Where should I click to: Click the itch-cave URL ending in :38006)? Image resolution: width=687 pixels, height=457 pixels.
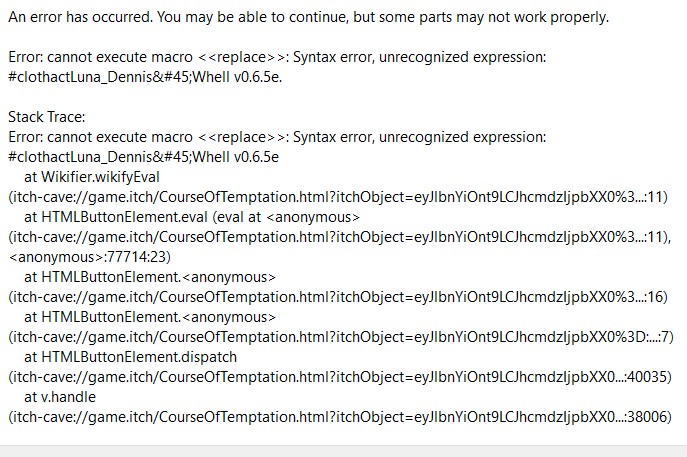coord(340,417)
